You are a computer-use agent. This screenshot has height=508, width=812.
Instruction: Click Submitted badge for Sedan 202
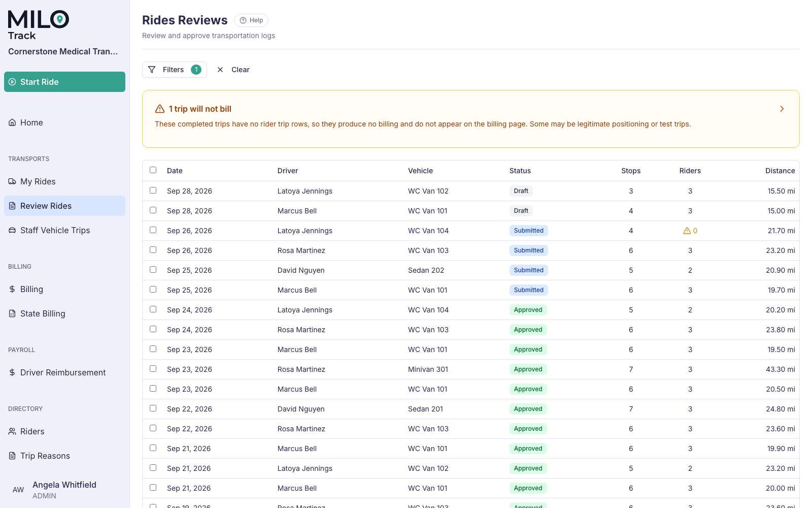pos(529,270)
